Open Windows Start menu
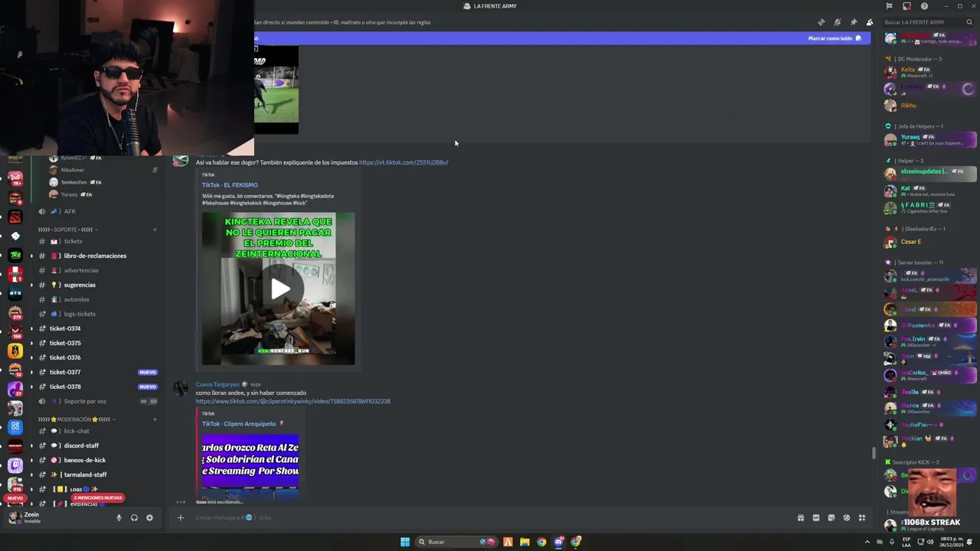 pyautogui.click(x=405, y=542)
